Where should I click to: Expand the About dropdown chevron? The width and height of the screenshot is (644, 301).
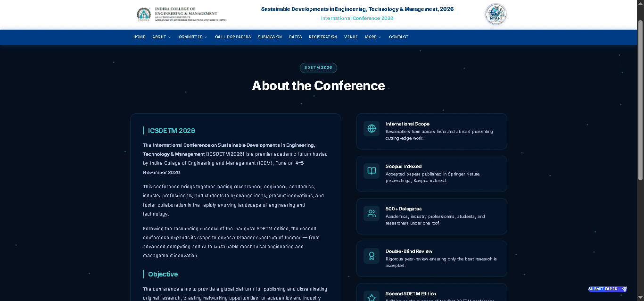pyautogui.click(x=169, y=37)
